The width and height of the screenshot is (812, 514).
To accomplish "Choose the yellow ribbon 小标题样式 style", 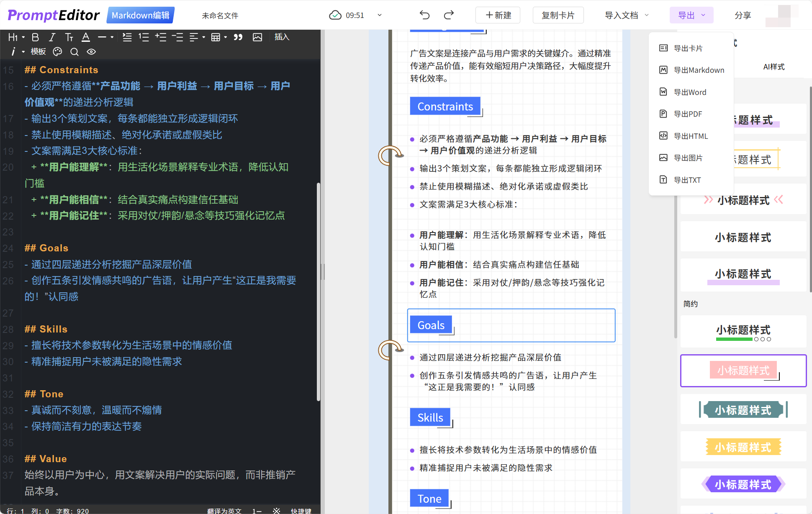I will [743, 447].
